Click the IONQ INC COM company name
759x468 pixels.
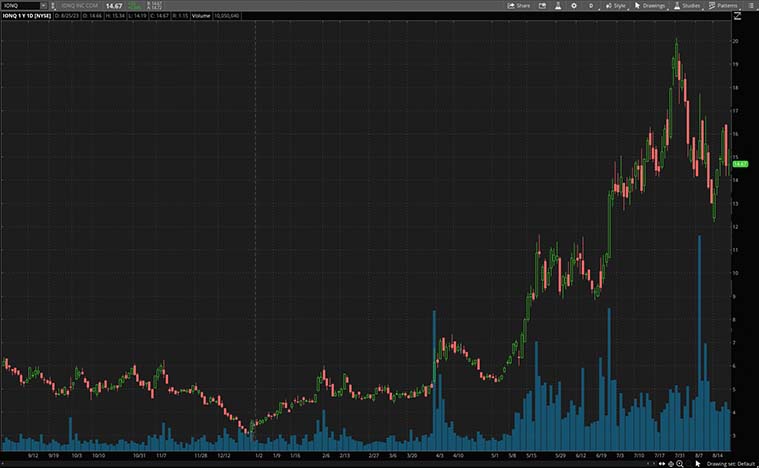point(79,6)
